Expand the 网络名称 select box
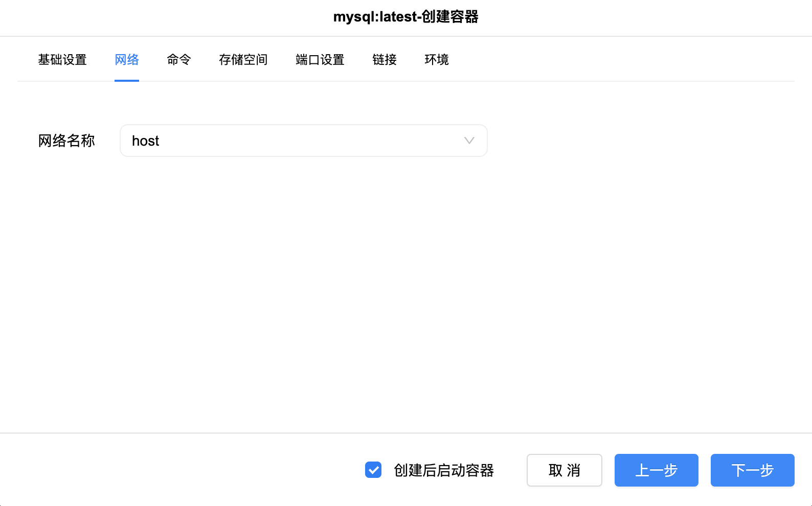Image resolution: width=812 pixels, height=506 pixels. [x=303, y=141]
